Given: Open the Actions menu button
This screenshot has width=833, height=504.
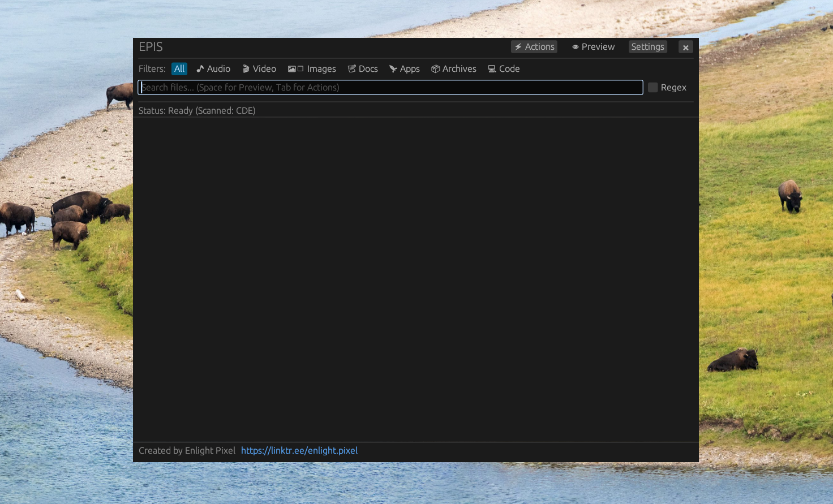Looking at the screenshot, I should point(534,47).
